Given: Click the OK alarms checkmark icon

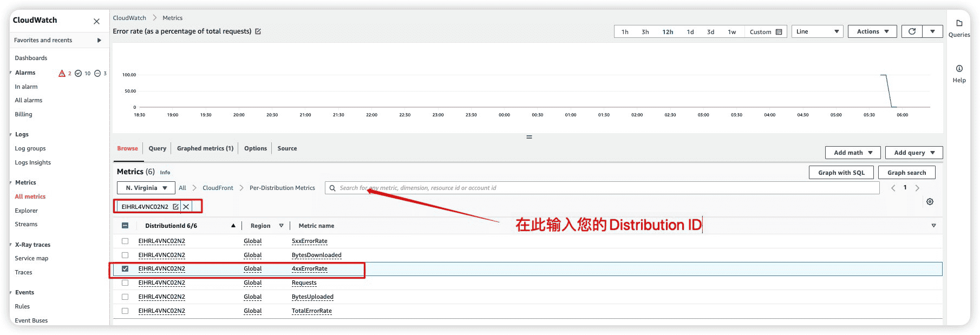Looking at the screenshot, I should point(79,73).
